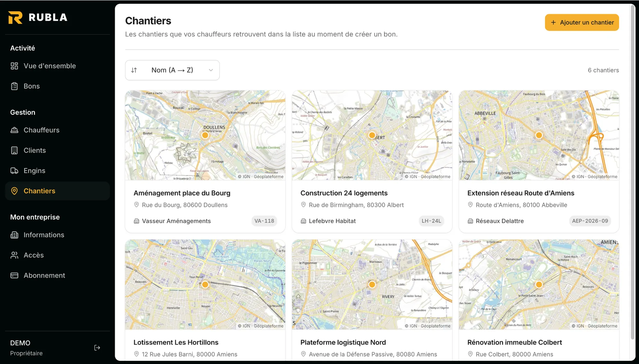The image size is (639, 364).
Task: Click the Engins truck icon
Action: (14, 171)
